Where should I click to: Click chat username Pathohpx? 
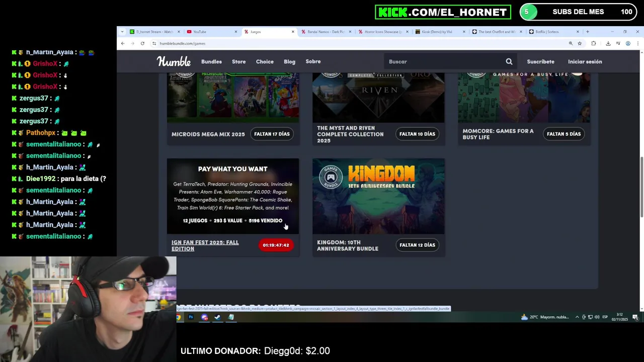(41, 133)
